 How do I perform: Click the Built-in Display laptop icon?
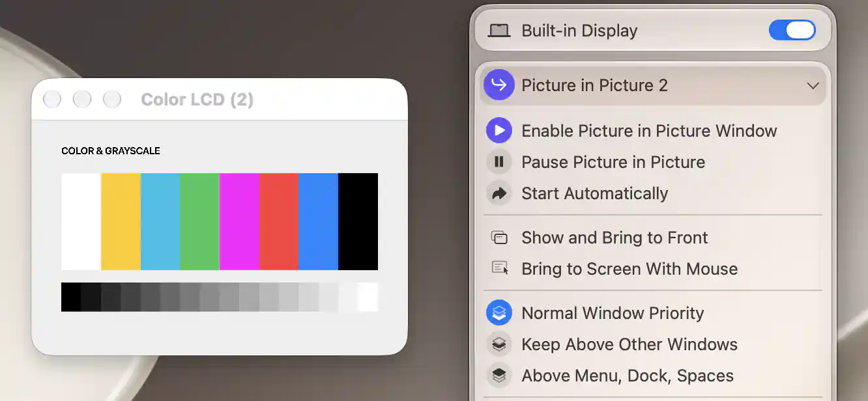(499, 31)
